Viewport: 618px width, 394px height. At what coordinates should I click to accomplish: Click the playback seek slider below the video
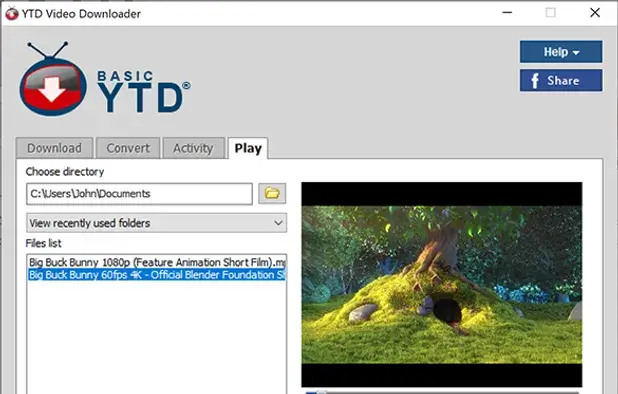point(442,392)
